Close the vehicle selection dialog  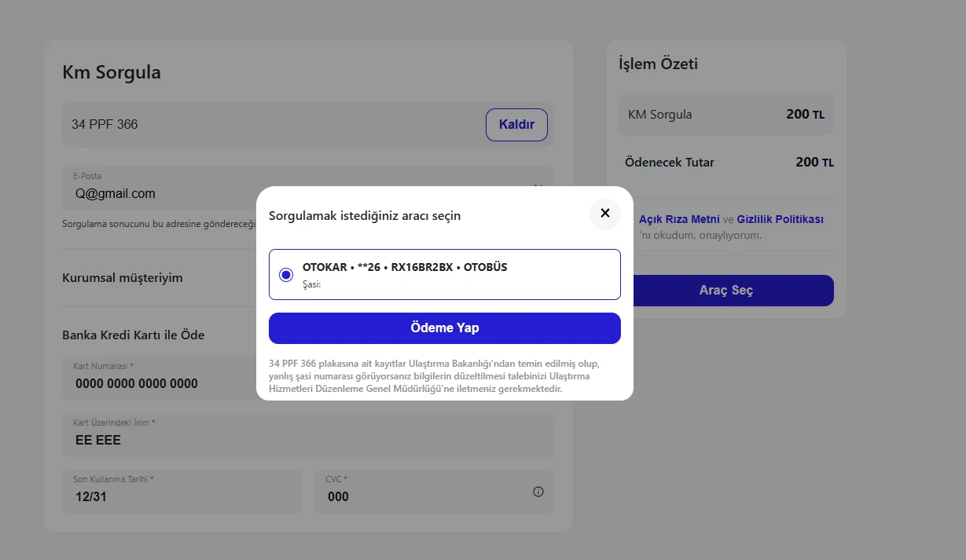click(604, 214)
